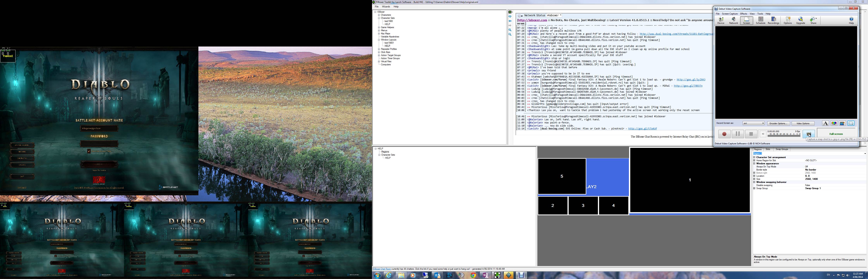Start recording with the red Record button
Image resolution: width=868 pixels, height=279 pixels.
click(724, 134)
